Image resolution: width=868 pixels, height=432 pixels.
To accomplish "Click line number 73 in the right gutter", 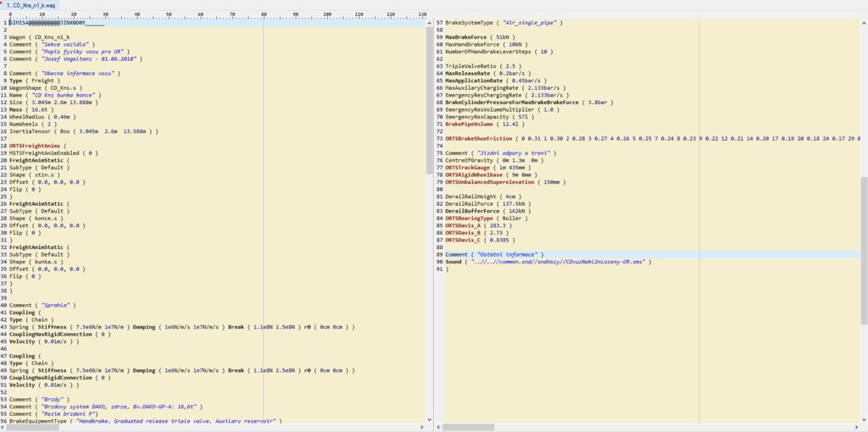I will [x=439, y=138].
